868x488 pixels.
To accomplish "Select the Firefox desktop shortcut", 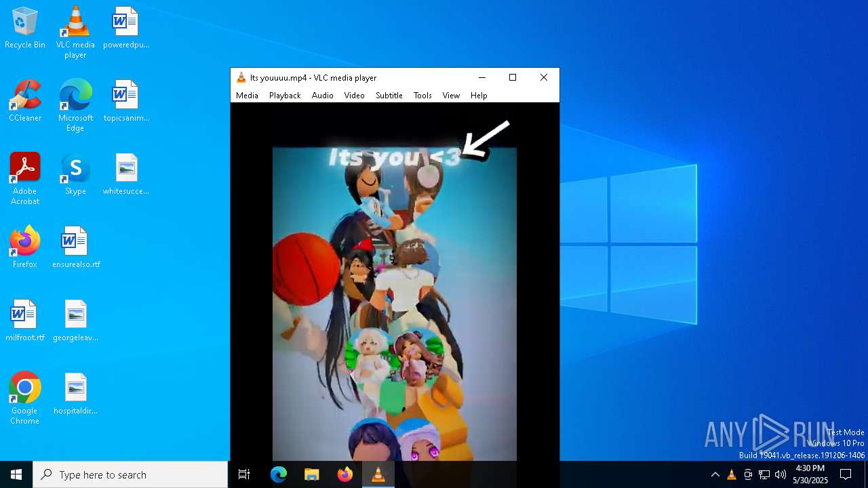I will [x=25, y=248].
